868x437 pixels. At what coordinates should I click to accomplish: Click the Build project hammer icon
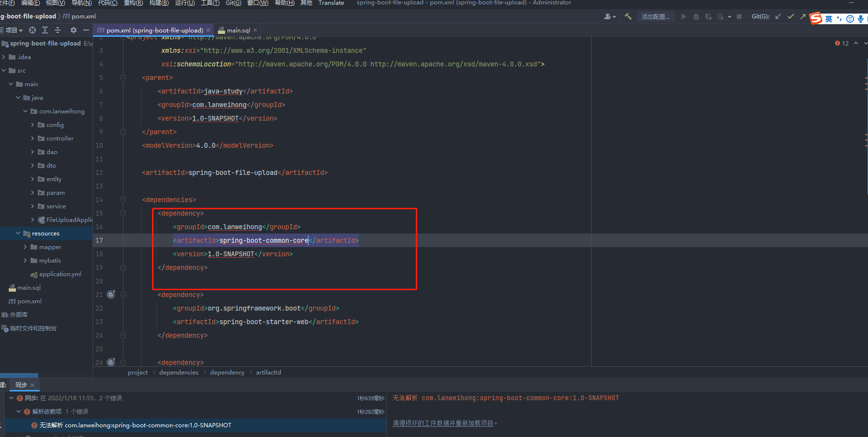(628, 16)
